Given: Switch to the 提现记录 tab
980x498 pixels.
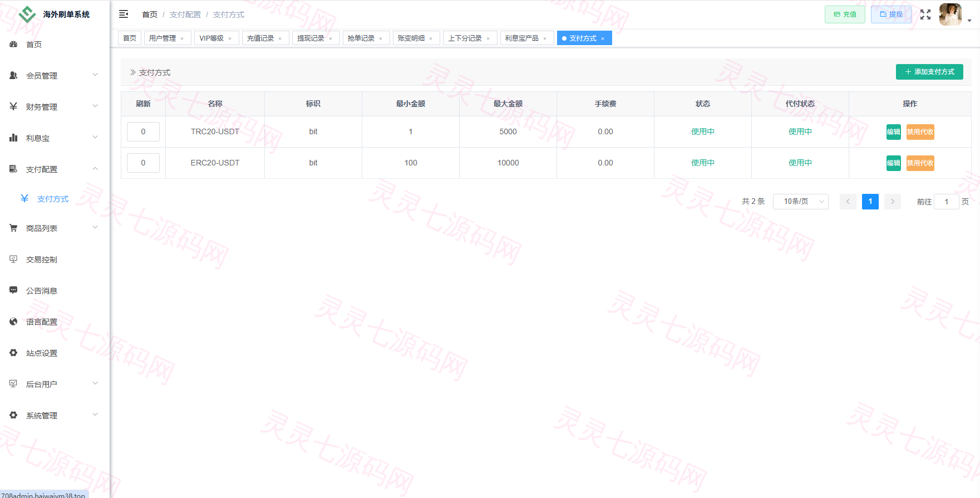Looking at the screenshot, I should click(316, 38).
